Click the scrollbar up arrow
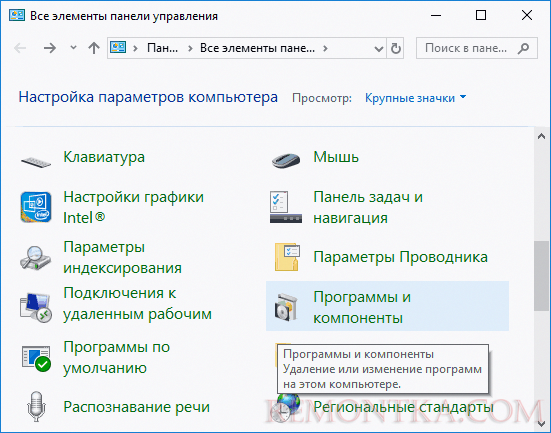Screen dimensions: 551x433 [x=541, y=136]
